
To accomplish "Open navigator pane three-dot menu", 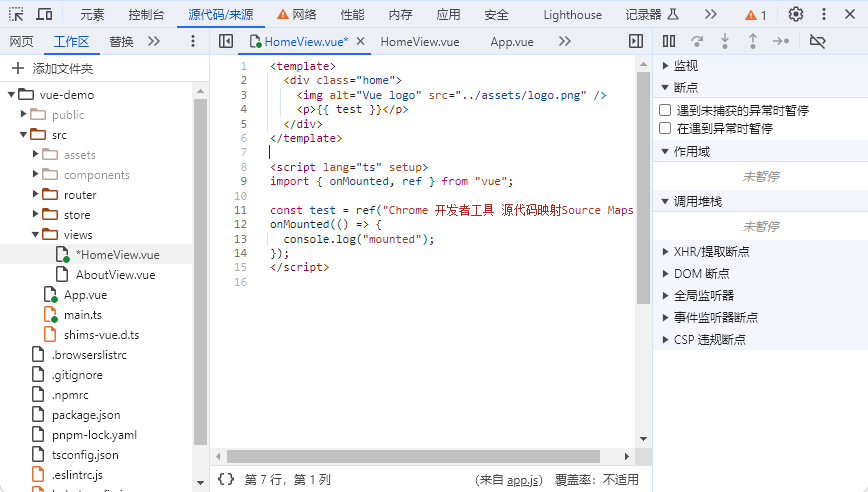I will tap(193, 41).
